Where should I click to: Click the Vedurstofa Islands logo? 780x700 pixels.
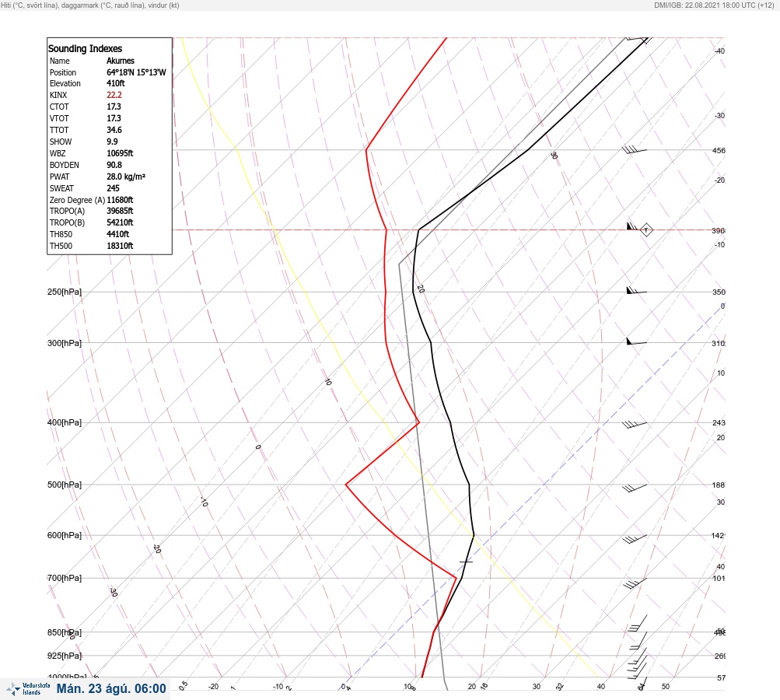tap(28, 689)
